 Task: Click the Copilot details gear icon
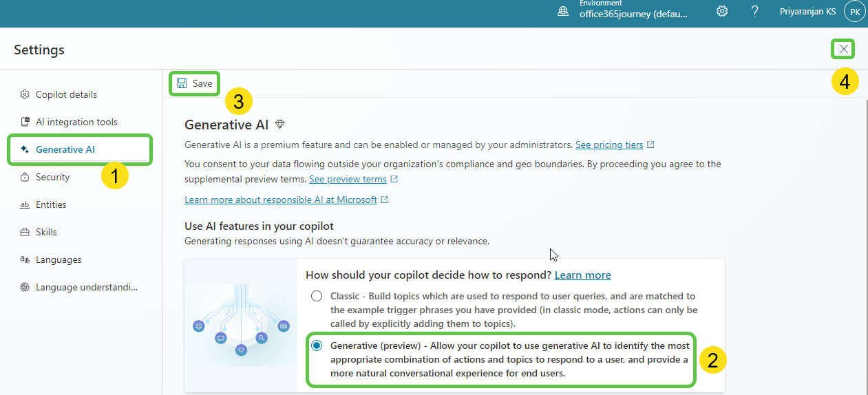[25, 94]
